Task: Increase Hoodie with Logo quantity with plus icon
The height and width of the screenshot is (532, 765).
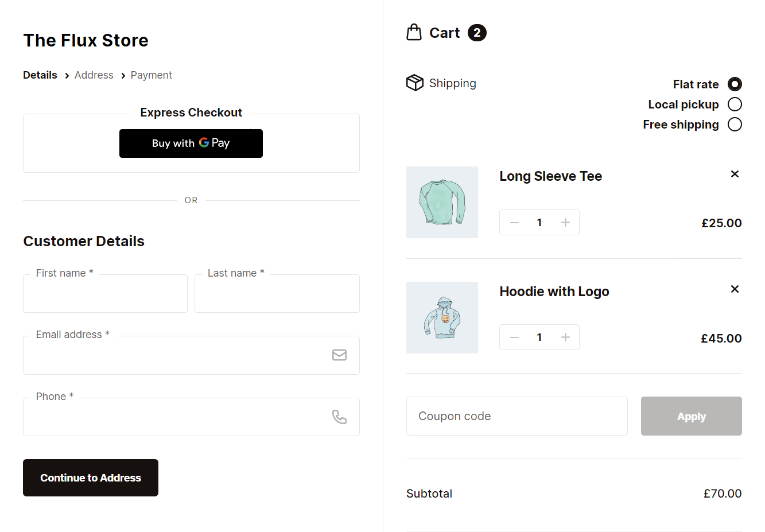Action: coord(565,337)
